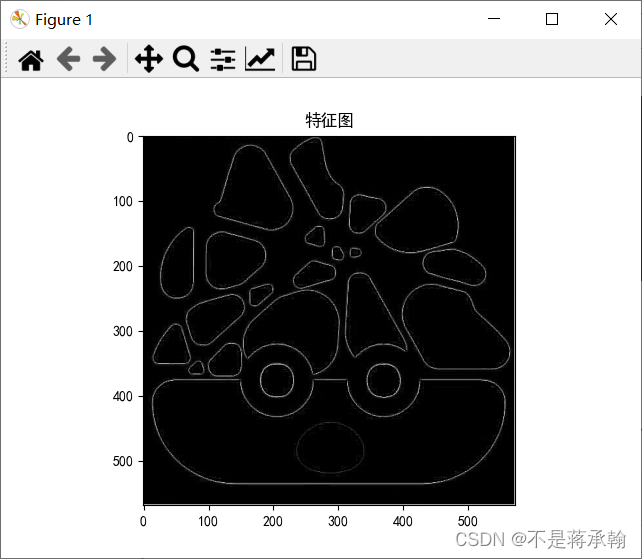
Task: Maximize the Figure 1 window
Action: 552,19
